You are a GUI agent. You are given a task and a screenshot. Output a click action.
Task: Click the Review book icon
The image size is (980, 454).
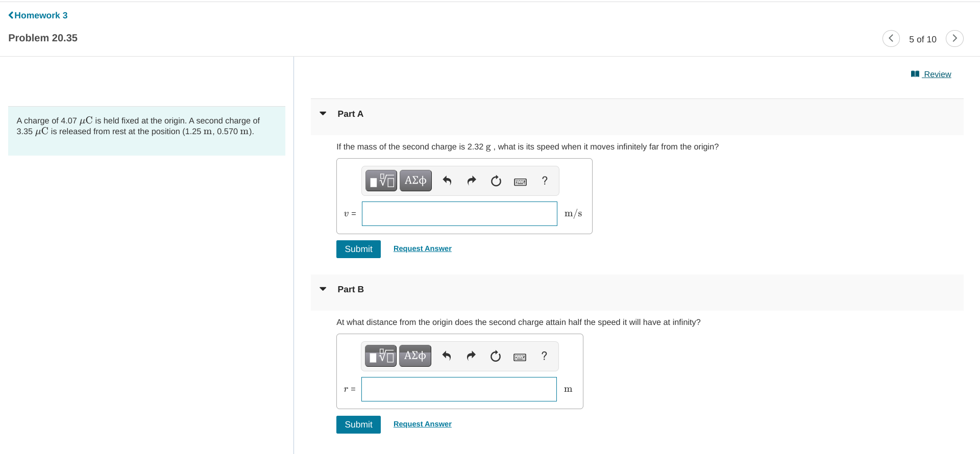pyautogui.click(x=915, y=73)
